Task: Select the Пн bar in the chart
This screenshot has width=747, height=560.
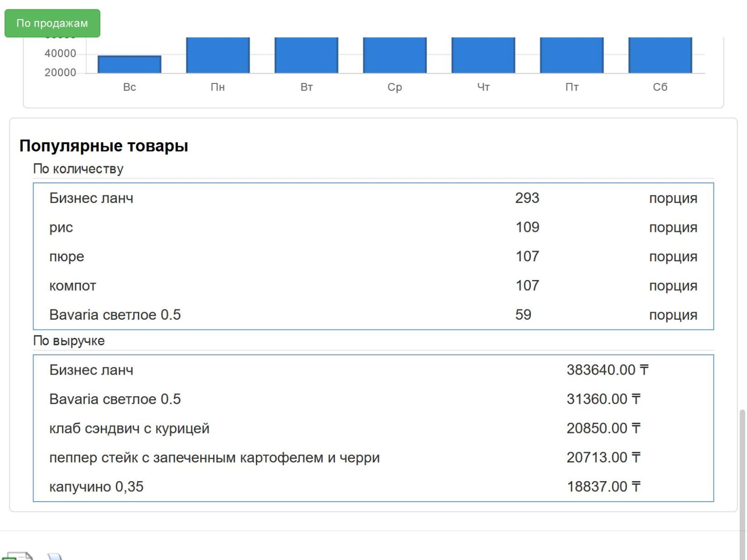Action: pyautogui.click(x=218, y=55)
